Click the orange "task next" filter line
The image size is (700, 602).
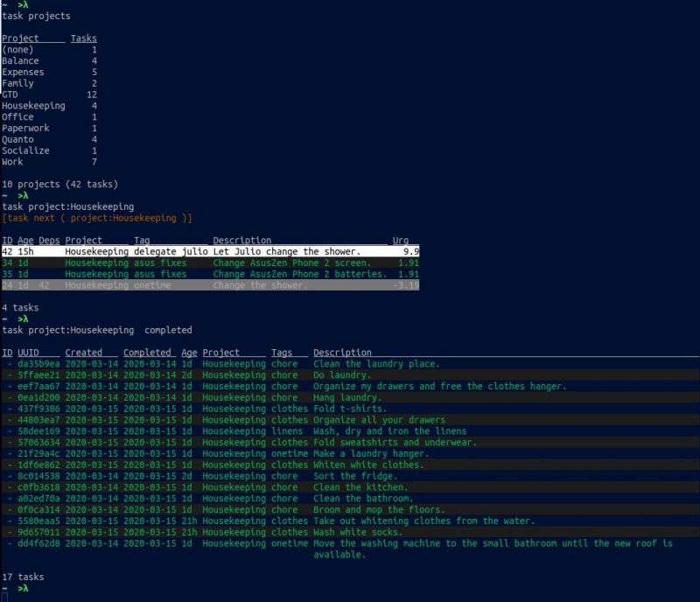(96, 217)
